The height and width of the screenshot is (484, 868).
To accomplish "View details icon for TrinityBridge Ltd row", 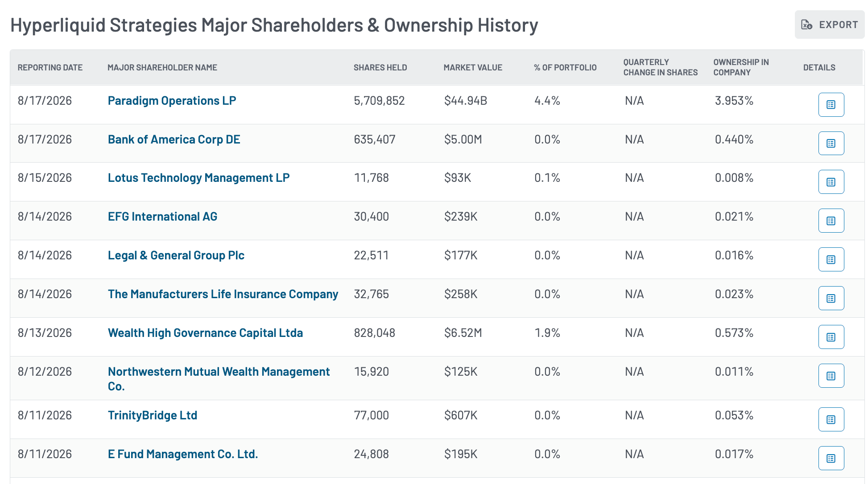I will pos(831,419).
